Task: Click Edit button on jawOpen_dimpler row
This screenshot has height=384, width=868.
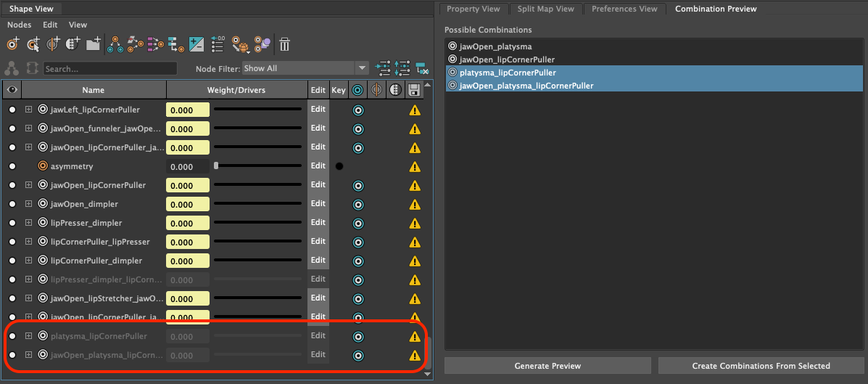Action: [318, 203]
